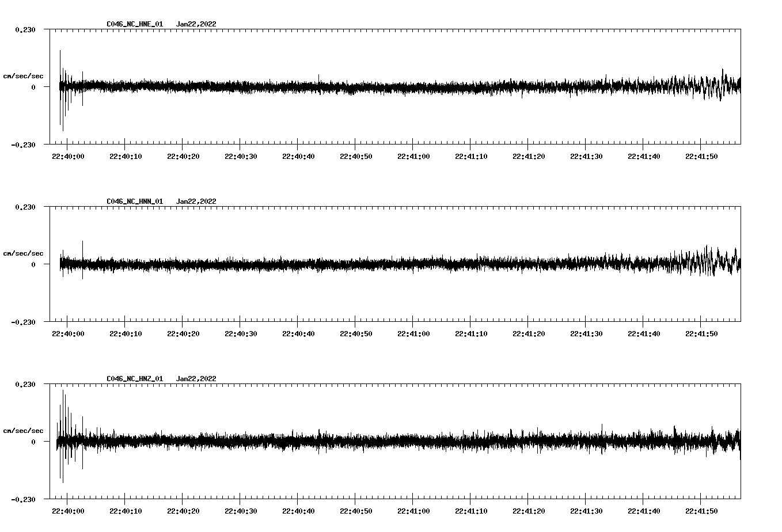
Task: Select the Jan22,2022 date on HNE plot
Action: pyautogui.click(x=196, y=24)
